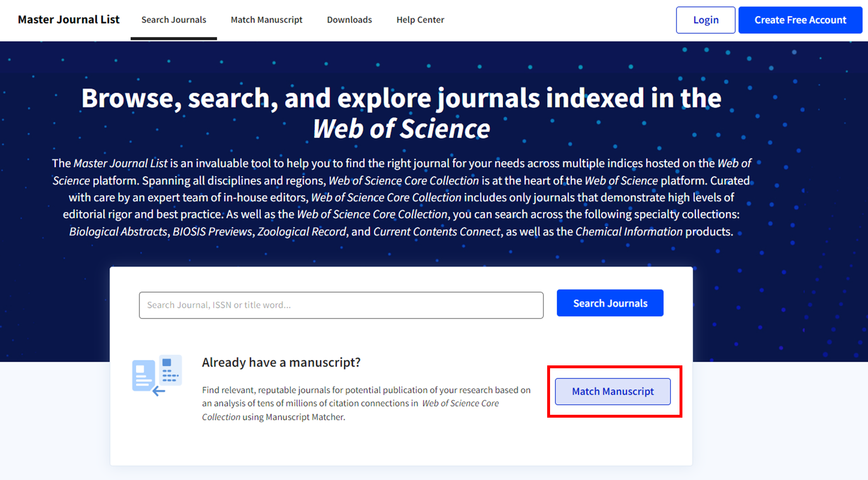Viewport: 868px width, 480px height.
Task: Open the Search Journals tab
Action: coord(174,20)
